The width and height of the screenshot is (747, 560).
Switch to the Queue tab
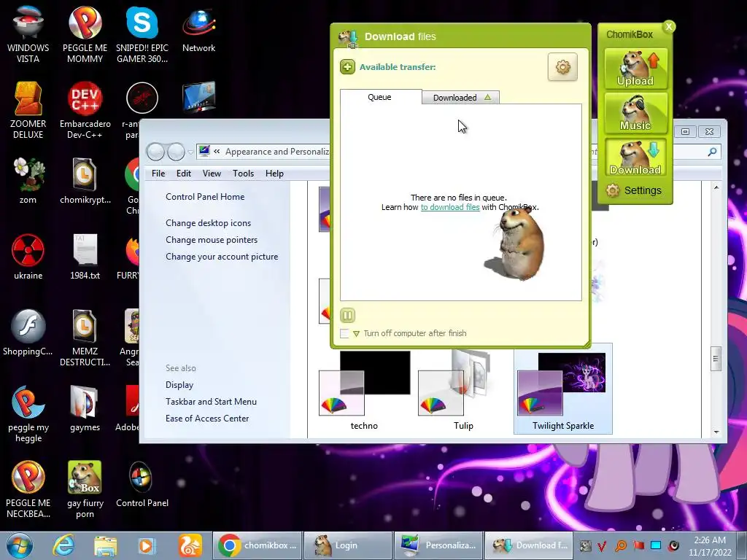coord(379,97)
